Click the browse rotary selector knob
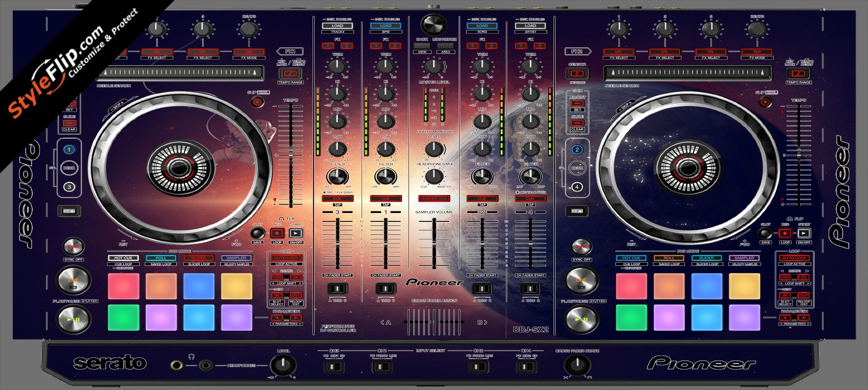 434,24
